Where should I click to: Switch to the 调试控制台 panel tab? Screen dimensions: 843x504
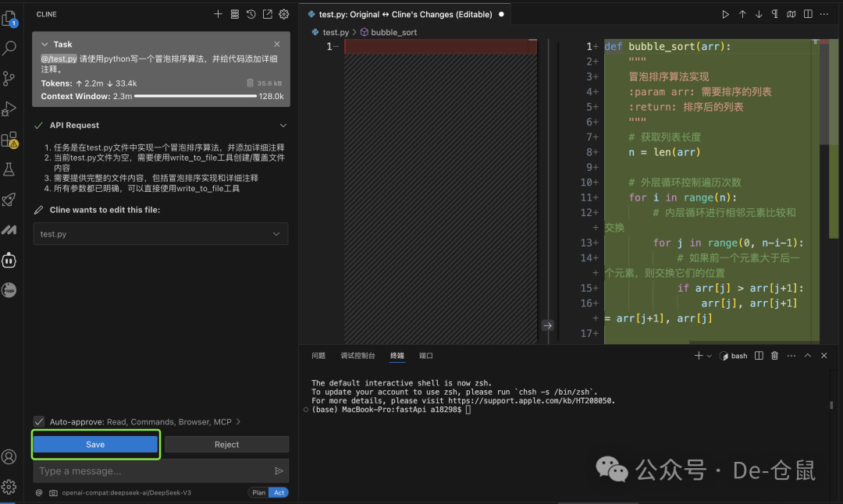(357, 356)
